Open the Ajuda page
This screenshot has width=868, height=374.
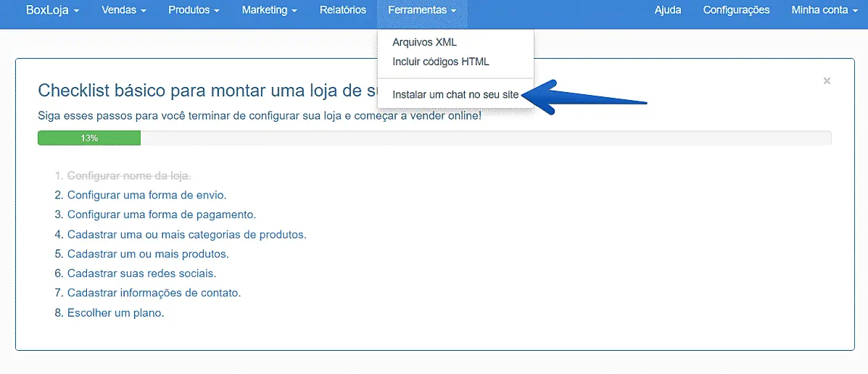667,10
